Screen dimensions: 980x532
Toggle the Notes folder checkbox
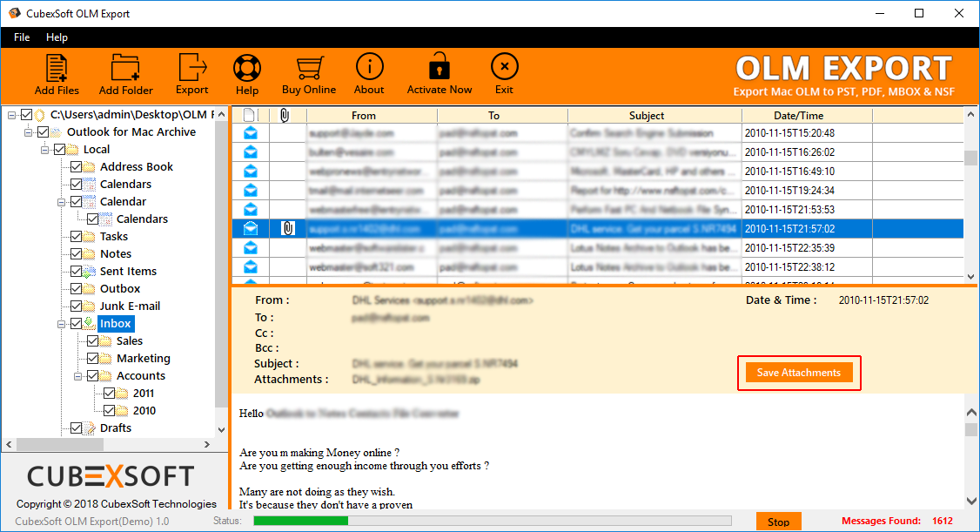tap(77, 253)
